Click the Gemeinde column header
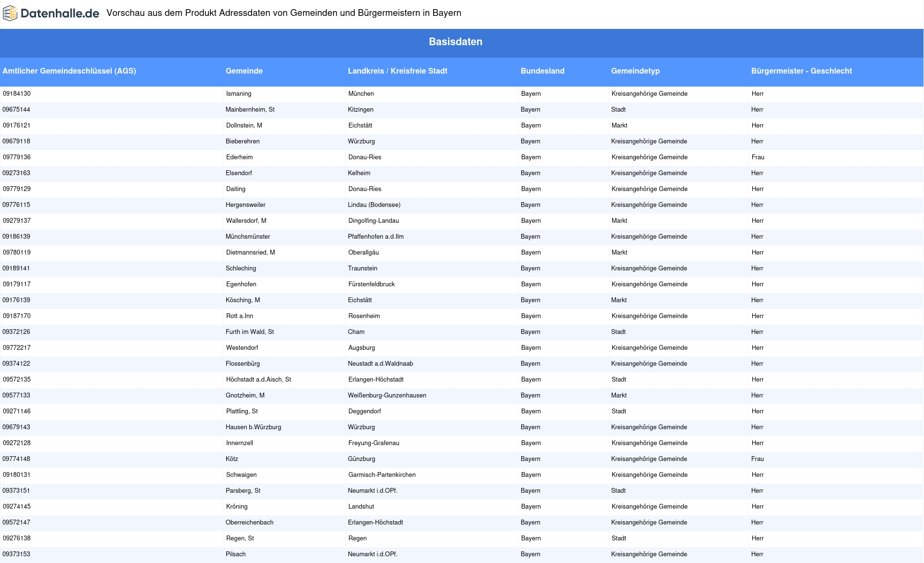 244,71
